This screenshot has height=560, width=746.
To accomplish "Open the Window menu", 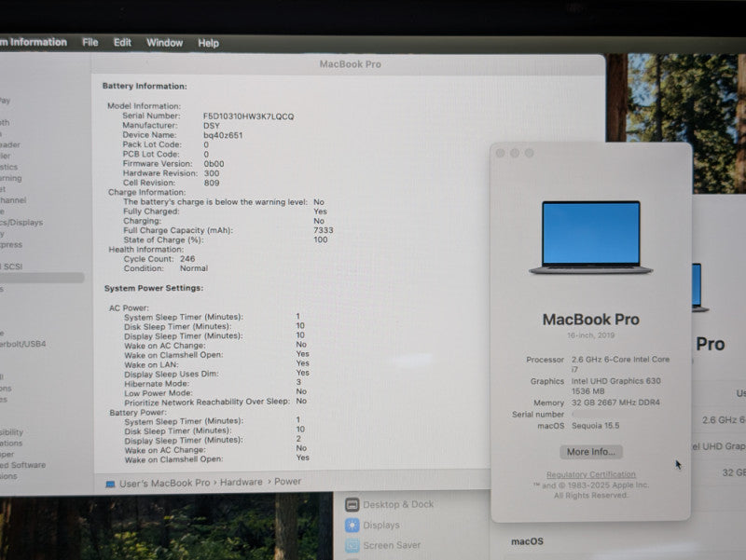I will (x=165, y=43).
